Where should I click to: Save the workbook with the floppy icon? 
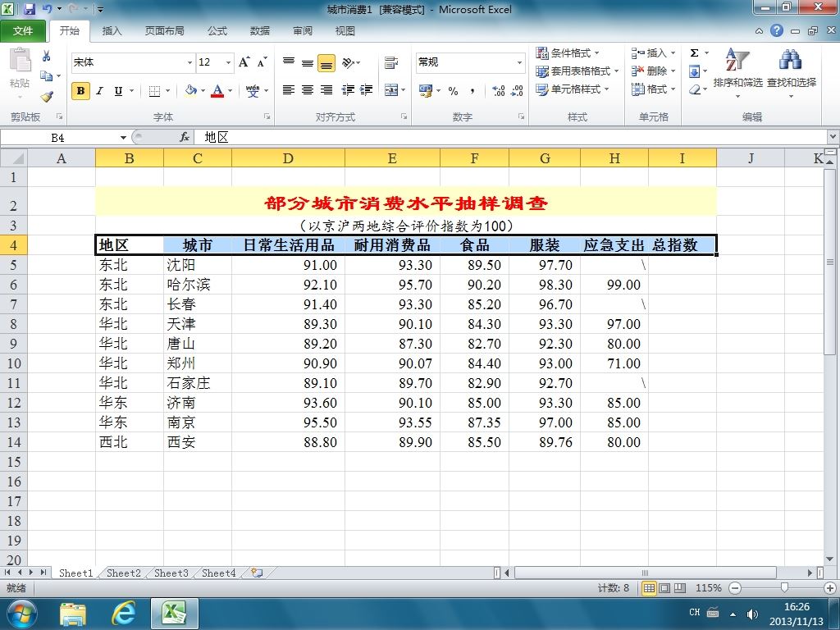30,9
